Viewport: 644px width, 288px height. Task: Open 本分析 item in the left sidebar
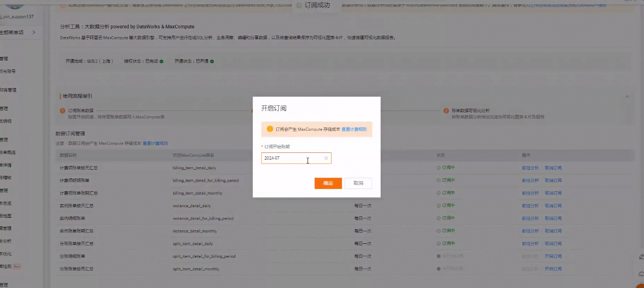[6, 241]
